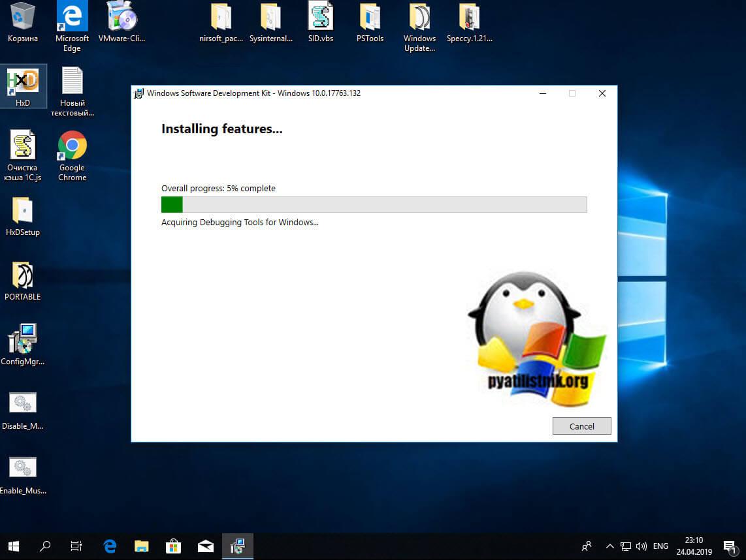Open the clock and calendar flyout

[694, 547]
